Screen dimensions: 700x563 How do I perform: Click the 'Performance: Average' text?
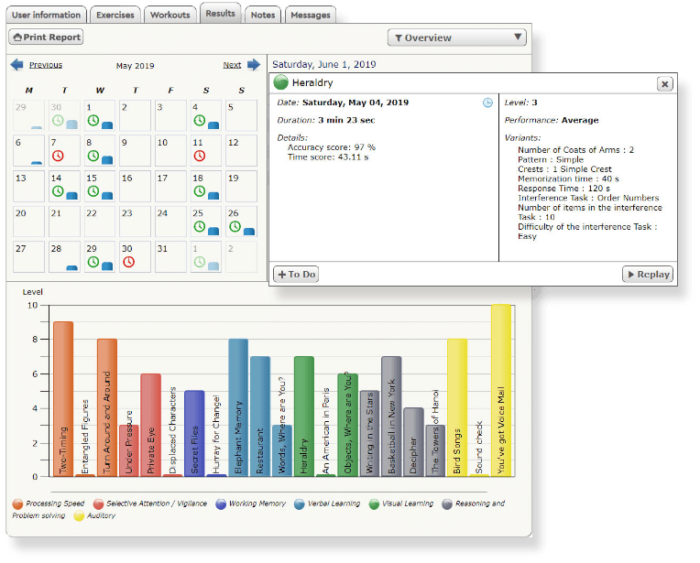point(551,120)
